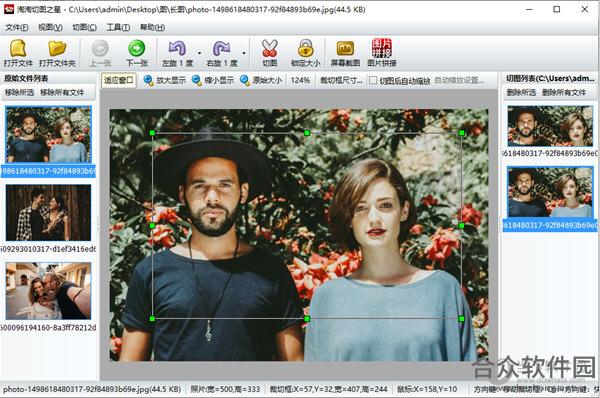600x398 pixels.
Task: Click status bar file name photo-1498618480317
Action: (92, 389)
